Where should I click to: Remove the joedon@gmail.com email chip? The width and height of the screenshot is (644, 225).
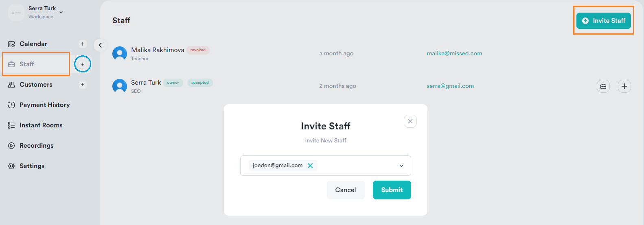pyautogui.click(x=310, y=166)
